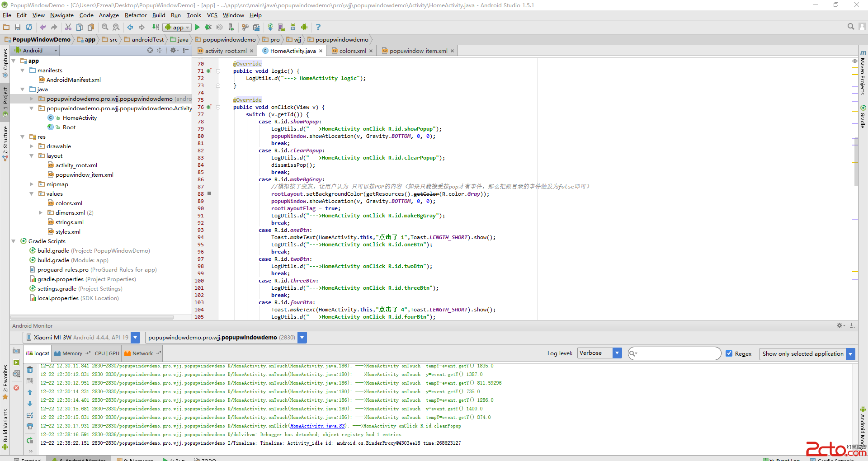Expand the drawable folder
The height and width of the screenshot is (461, 868).
click(32, 146)
